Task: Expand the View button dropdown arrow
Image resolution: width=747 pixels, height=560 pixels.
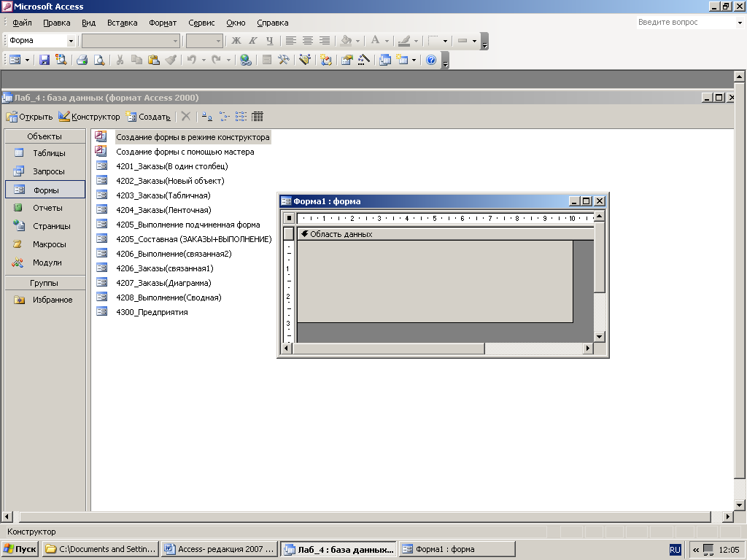Action: click(27, 60)
